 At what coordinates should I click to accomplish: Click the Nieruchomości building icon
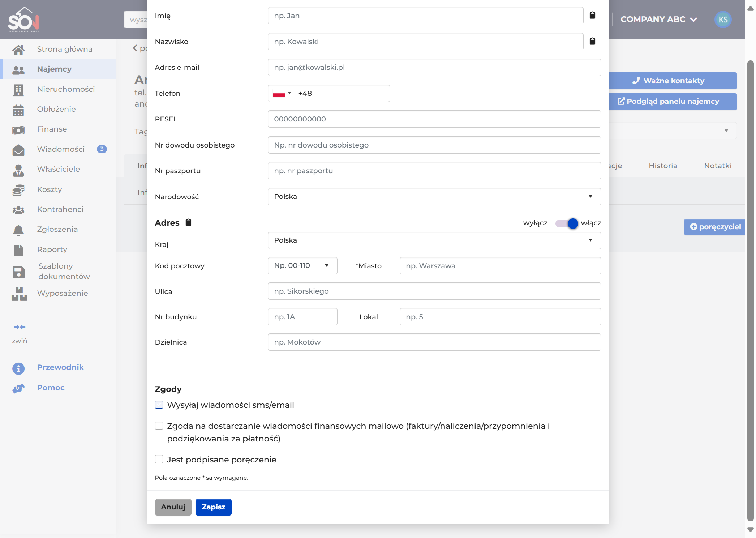[x=18, y=90]
